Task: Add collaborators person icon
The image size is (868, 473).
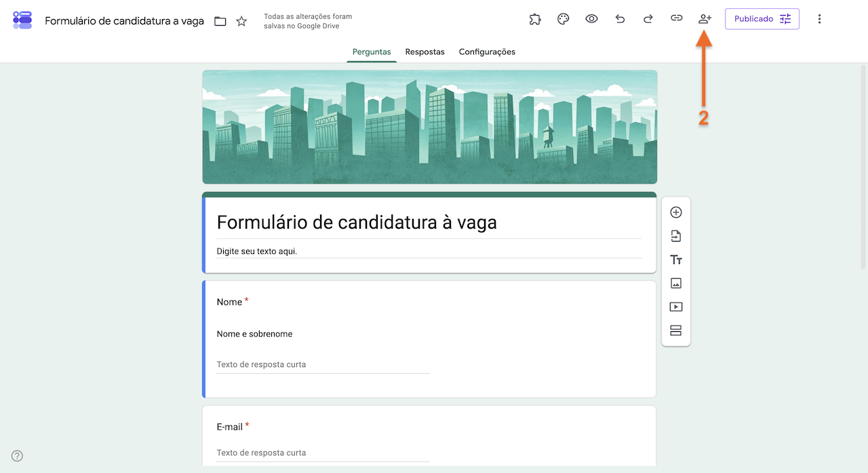Action: [x=705, y=19]
